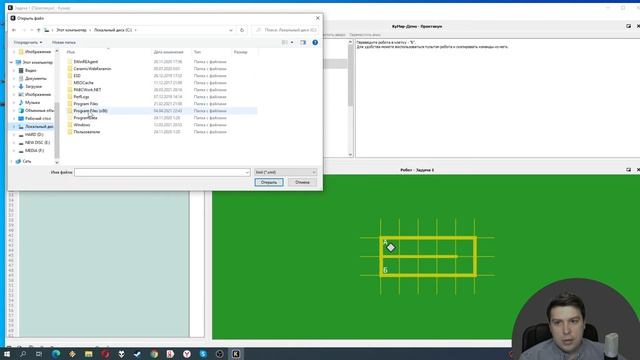Expand the MEDIA (F:) drive node
640x360 pixels.
pyautogui.click(x=14, y=151)
